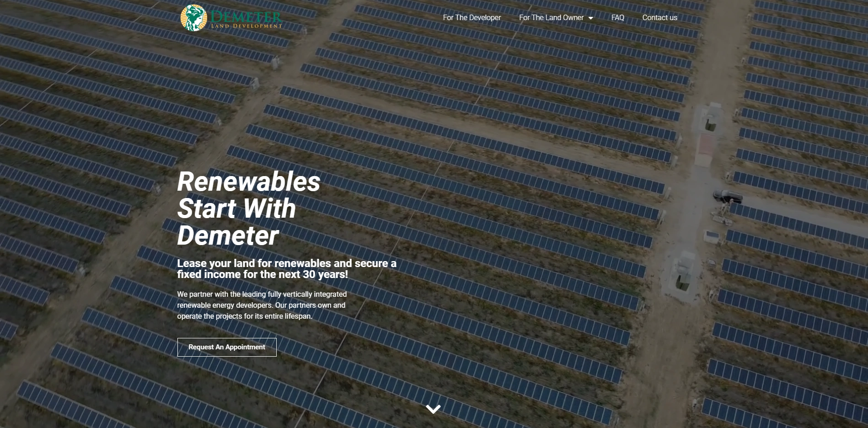The image size is (868, 428).
Task: Click the Demeter line of the headline
Action: tap(228, 235)
